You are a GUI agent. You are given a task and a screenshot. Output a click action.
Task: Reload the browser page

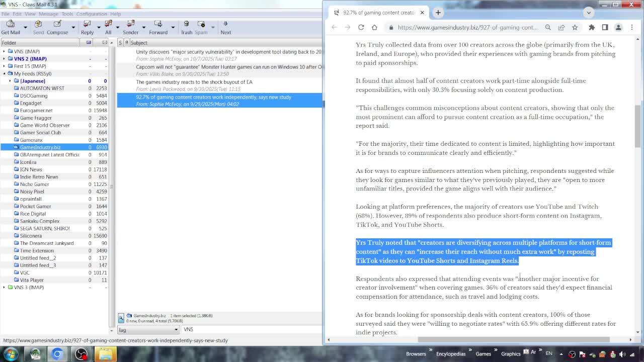tap(361, 27)
